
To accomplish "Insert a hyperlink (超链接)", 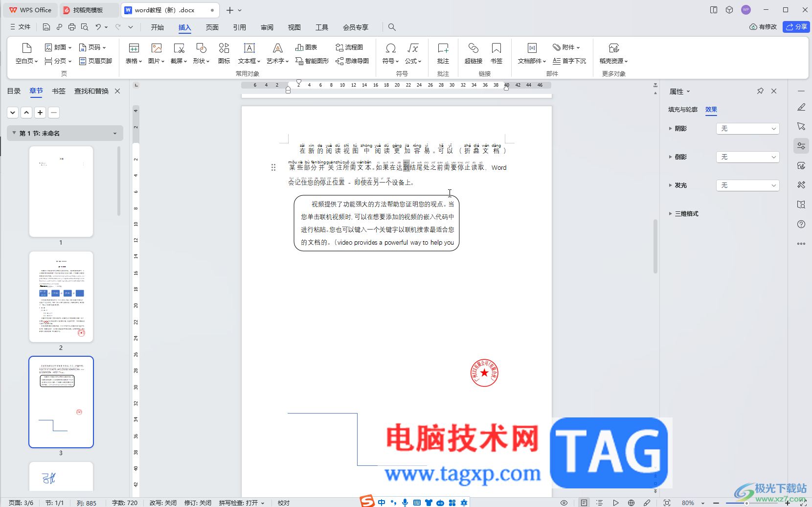I will tap(474, 53).
